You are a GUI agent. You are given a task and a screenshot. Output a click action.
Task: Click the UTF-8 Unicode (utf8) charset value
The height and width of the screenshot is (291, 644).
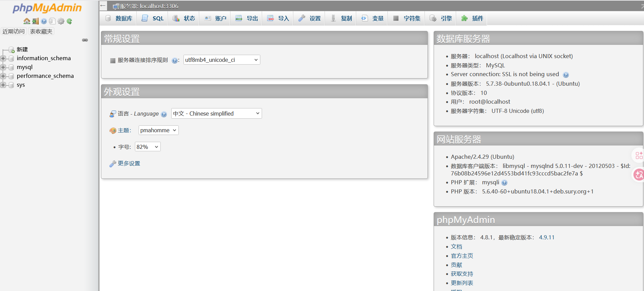tap(518, 111)
